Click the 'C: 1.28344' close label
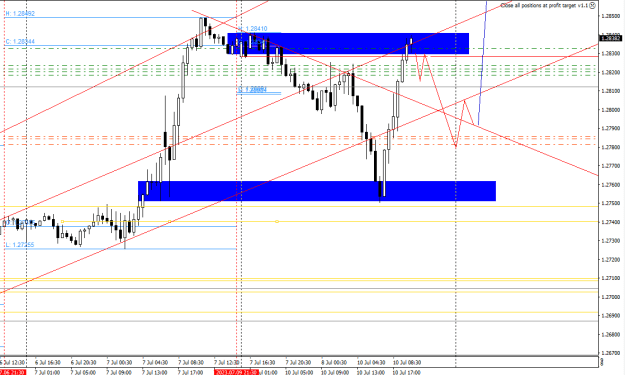The image size is (625, 375). click(x=20, y=41)
